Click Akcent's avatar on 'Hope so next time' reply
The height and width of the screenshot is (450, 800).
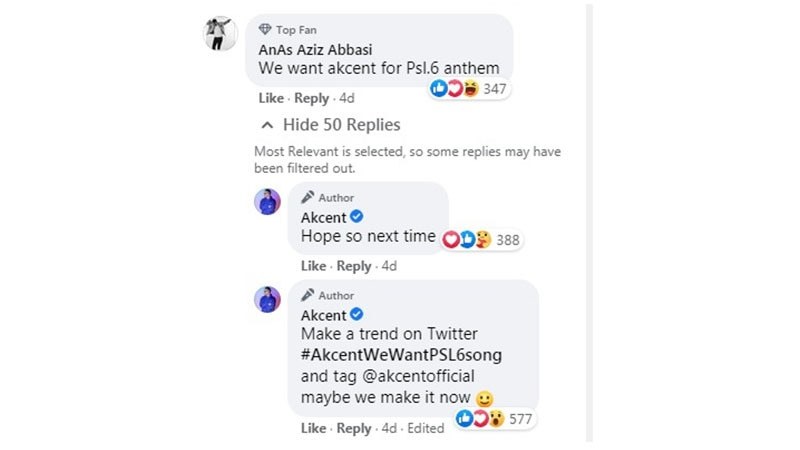pos(267,201)
